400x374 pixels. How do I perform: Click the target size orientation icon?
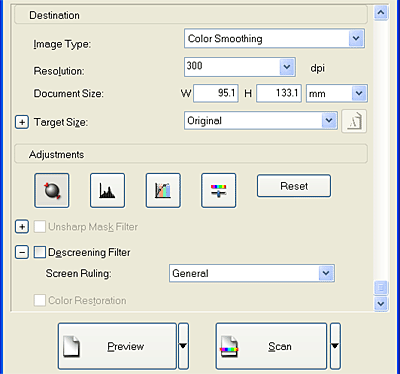pos(354,121)
